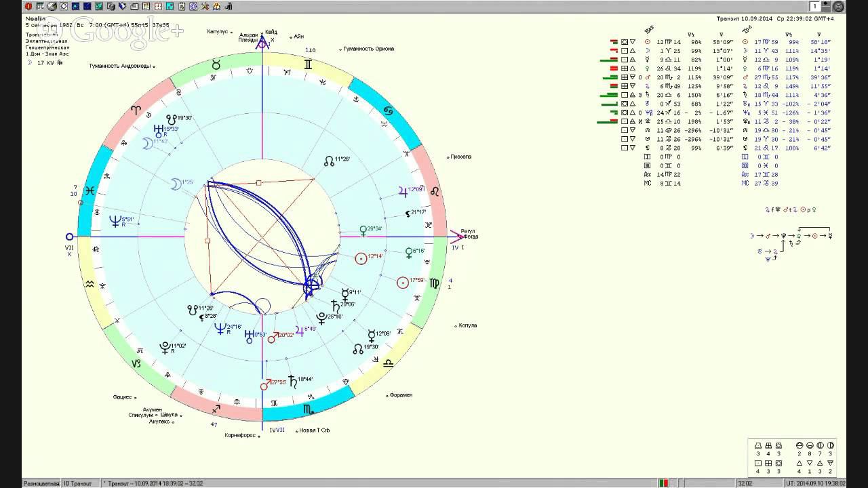868x488 pixels.
Task: Click the 32.02 value in status bar
Action: 745,483
